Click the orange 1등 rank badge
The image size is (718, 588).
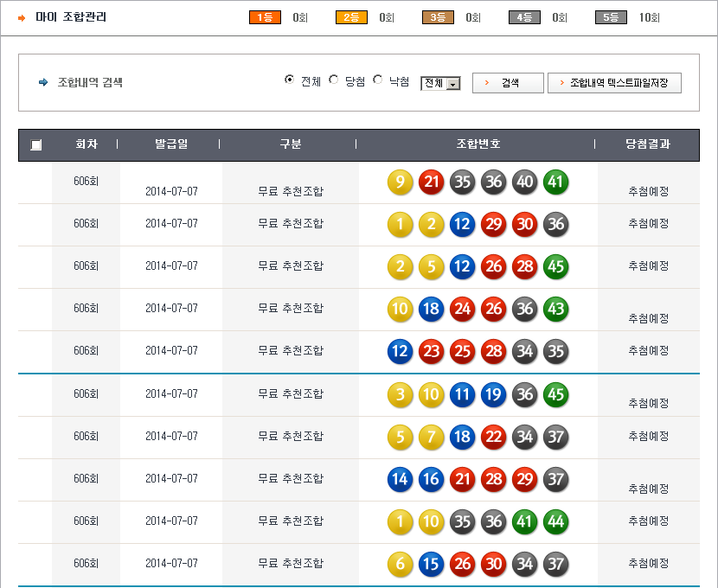pyautogui.click(x=265, y=17)
